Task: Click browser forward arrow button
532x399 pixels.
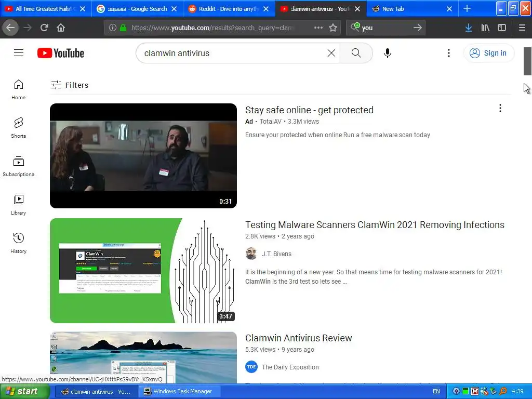Action: [x=28, y=28]
